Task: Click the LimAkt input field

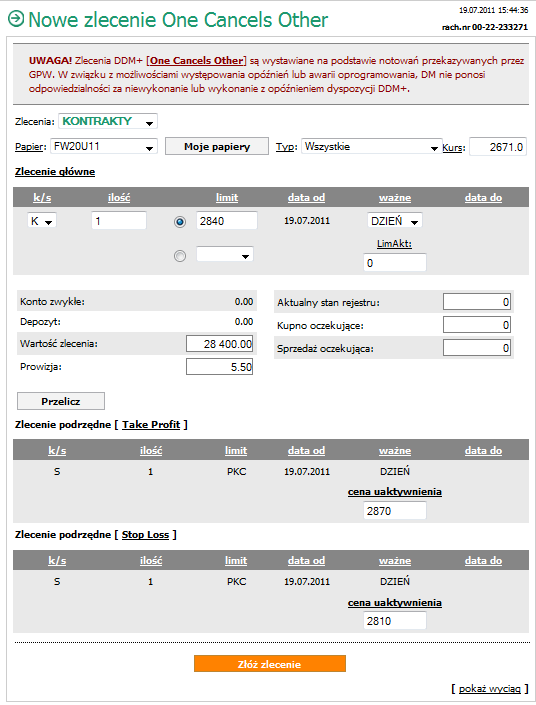Action: (x=395, y=263)
